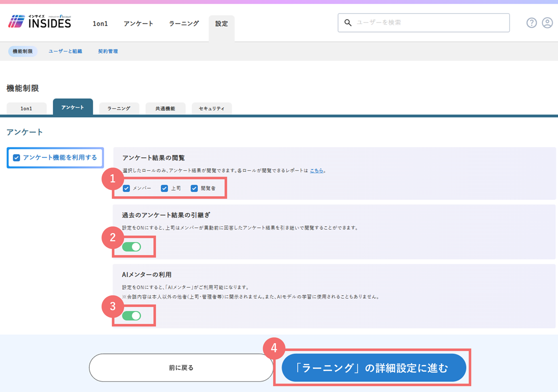Viewport: 558px width, 392px height.
Task: Open the こちら report link
Action: pyautogui.click(x=316, y=170)
